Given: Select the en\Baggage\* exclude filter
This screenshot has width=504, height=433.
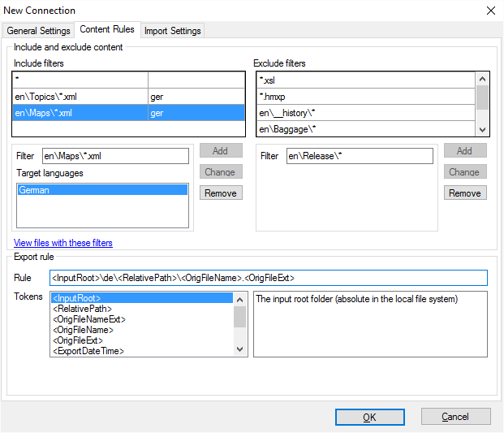Looking at the screenshot, I should pos(365,128).
